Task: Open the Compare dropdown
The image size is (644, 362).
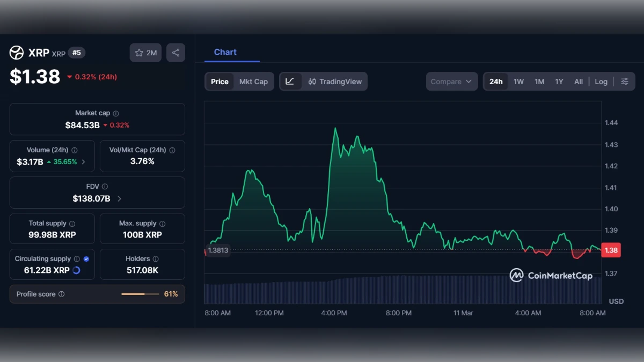Action: click(451, 81)
